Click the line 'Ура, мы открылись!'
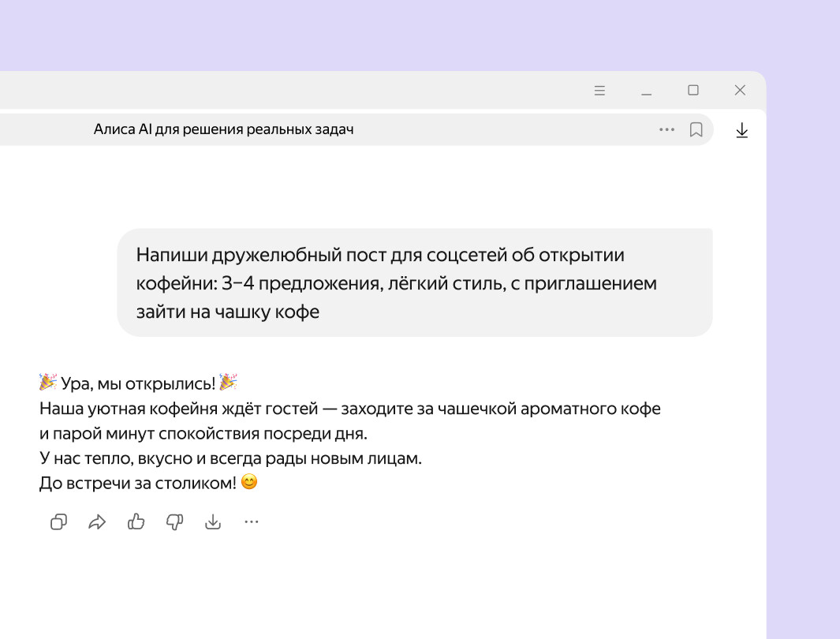 [x=138, y=383]
